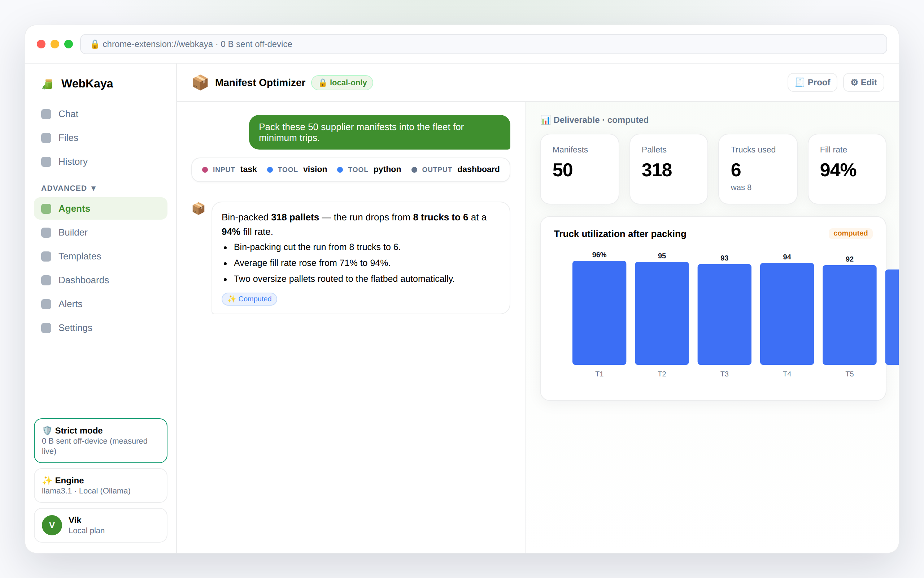Open the Vik Local plan account card
Image resolution: width=924 pixels, height=578 pixels.
pos(101,525)
